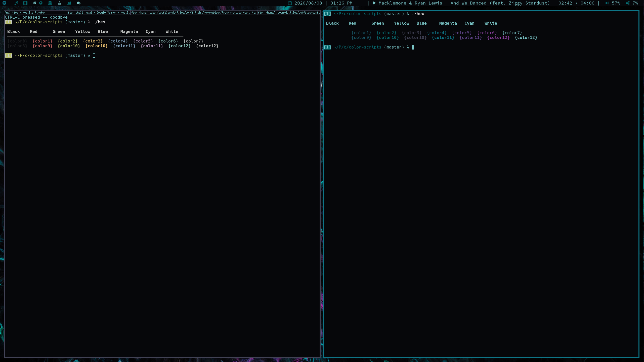Screen dimensions: 644x362
Task: Place cursor at the right terminal prompt
Action: tap(413, 47)
